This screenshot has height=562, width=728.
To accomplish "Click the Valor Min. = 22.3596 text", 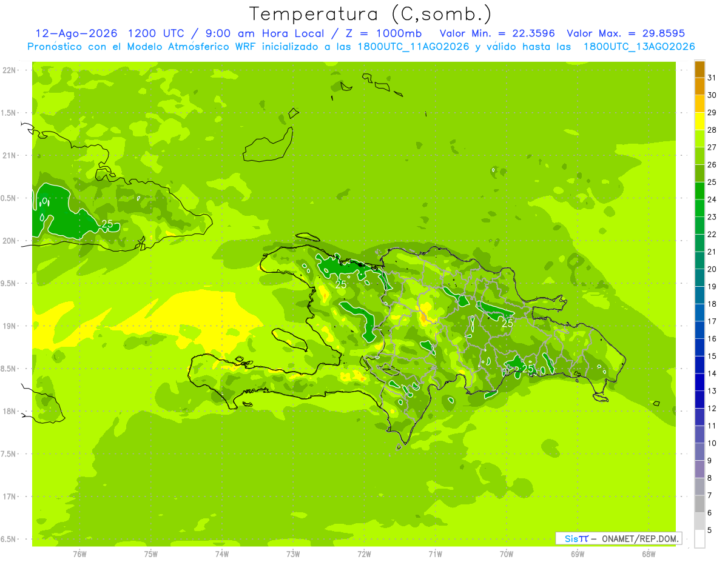I will (x=497, y=33).
